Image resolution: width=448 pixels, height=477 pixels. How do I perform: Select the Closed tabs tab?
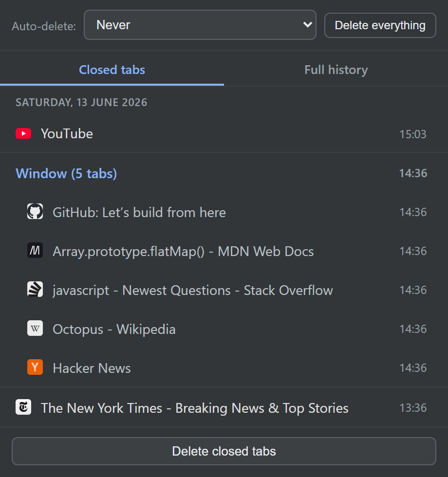pos(112,70)
